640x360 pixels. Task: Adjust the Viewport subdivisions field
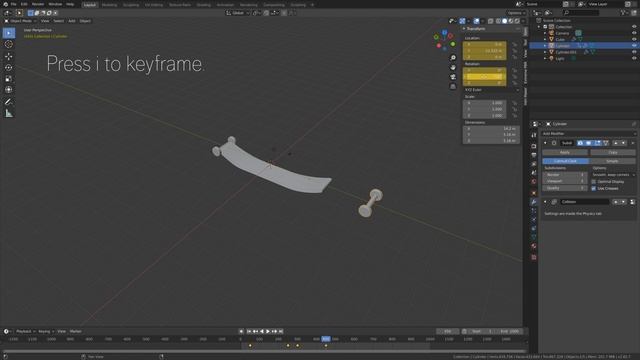pyautogui.click(x=565, y=181)
